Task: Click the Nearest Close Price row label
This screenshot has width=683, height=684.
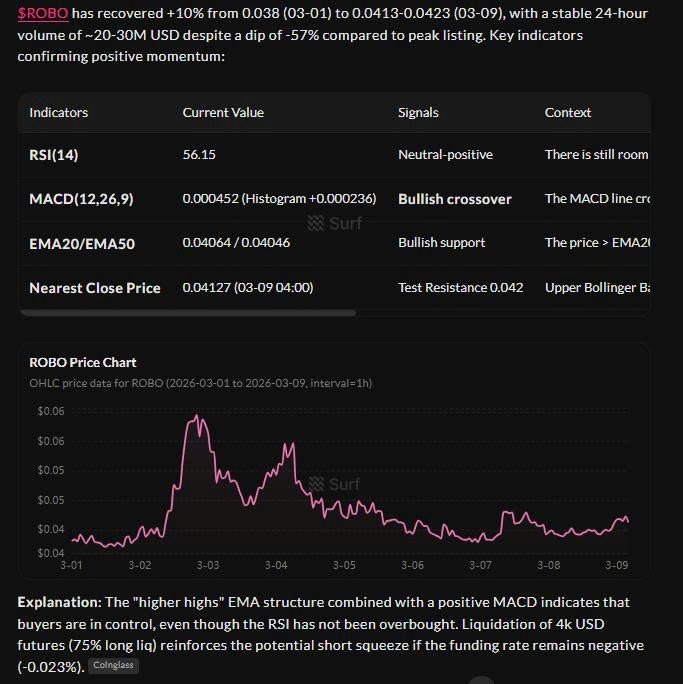Action: (x=95, y=288)
